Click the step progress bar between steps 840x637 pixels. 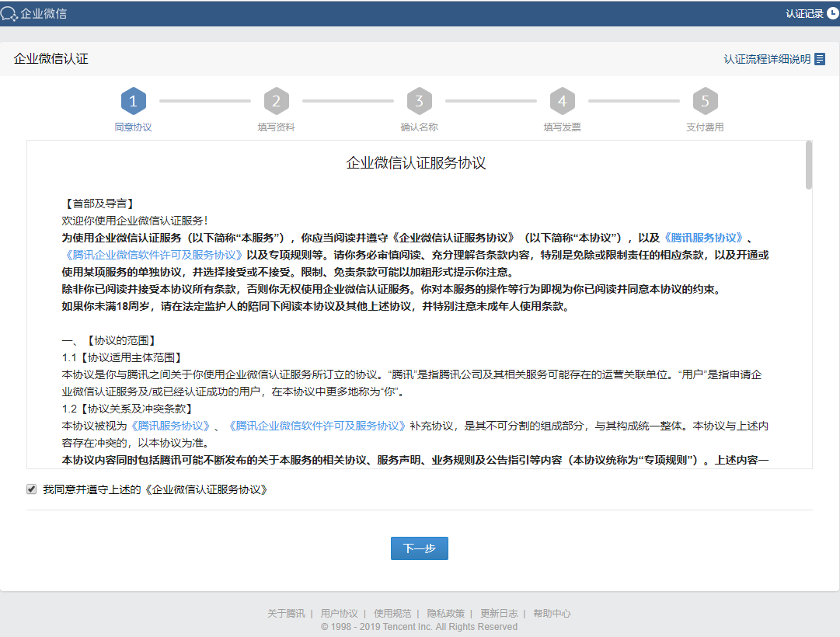pyautogui.click(x=205, y=99)
